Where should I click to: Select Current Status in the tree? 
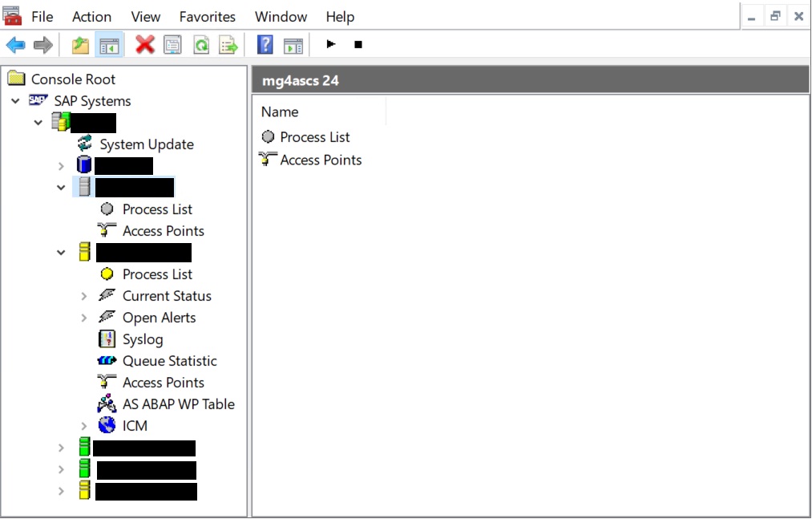pyautogui.click(x=167, y=296)
